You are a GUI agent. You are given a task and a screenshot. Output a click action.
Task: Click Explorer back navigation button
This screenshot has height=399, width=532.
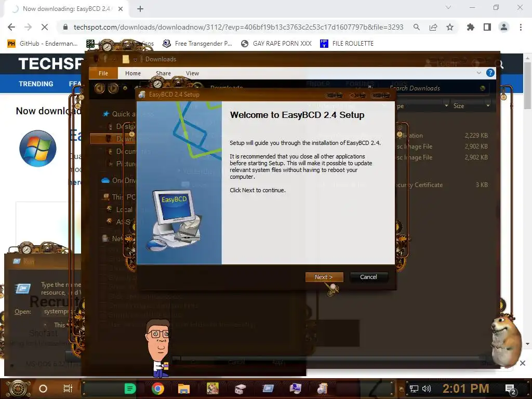[99, 88]
